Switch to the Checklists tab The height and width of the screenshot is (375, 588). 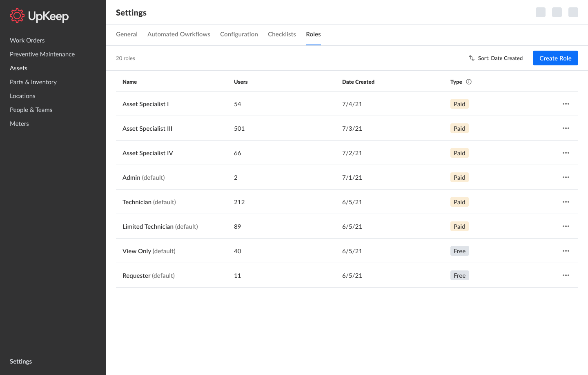(282, 34)
